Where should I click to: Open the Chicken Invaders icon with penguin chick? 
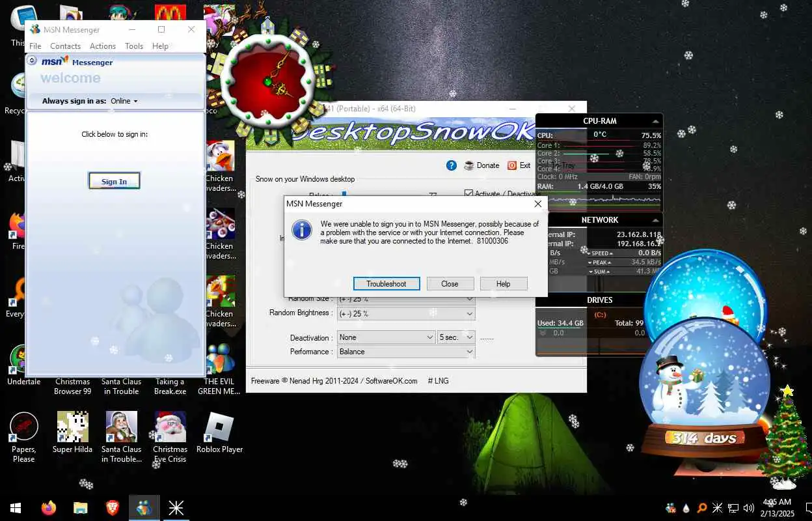[220, 167]
